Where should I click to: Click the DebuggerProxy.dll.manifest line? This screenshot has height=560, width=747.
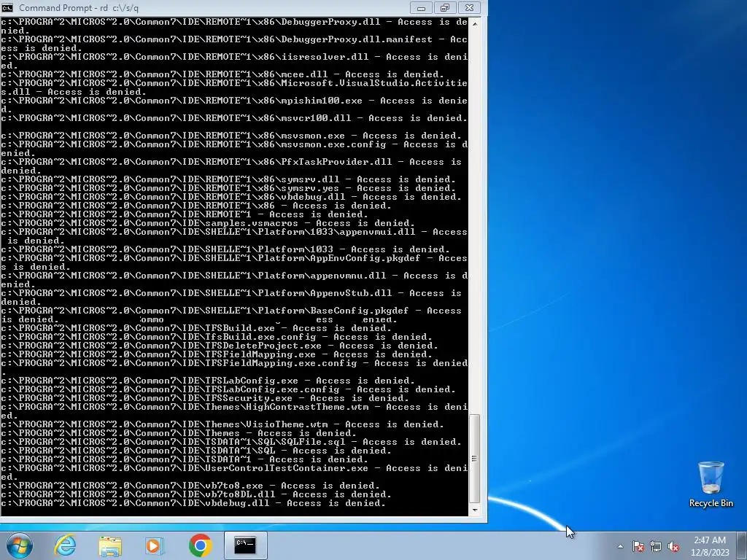pyautogui.click(x=234, y=43)
